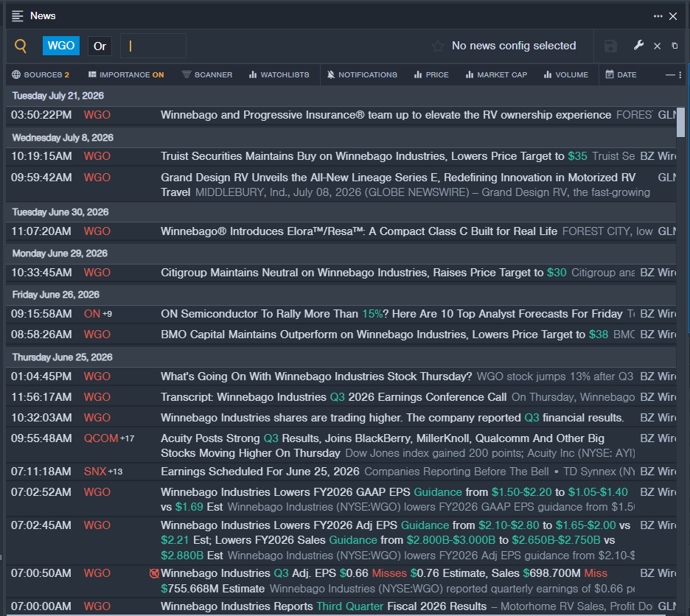This screenshot has width=690, height=616.
Task: Open Winnebago Introduces Elora/Resa headline
Action: (359, 232)
